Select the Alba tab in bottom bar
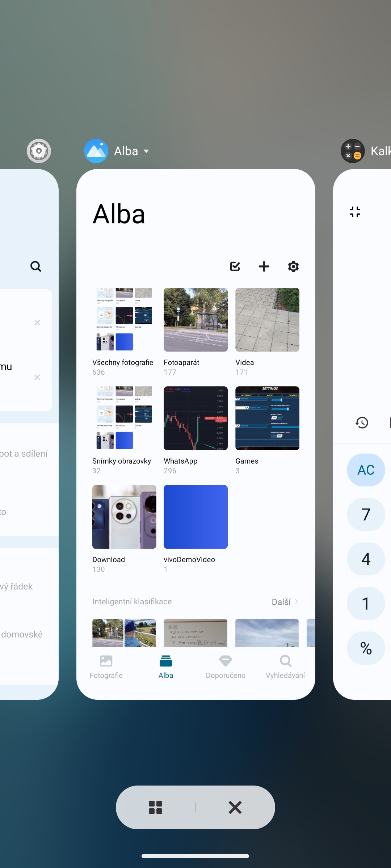This screenshot has width=391, height=868. (x=166, y=667)
